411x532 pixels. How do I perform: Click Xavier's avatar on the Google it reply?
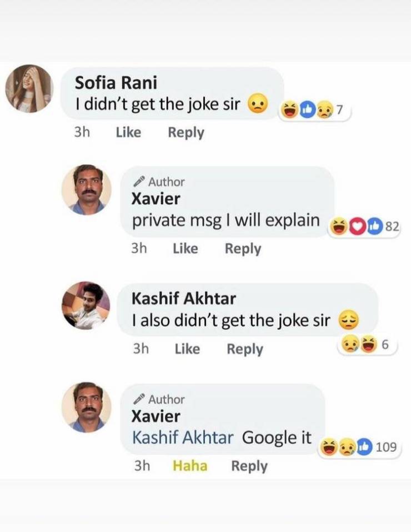click(x=86, y=407)
